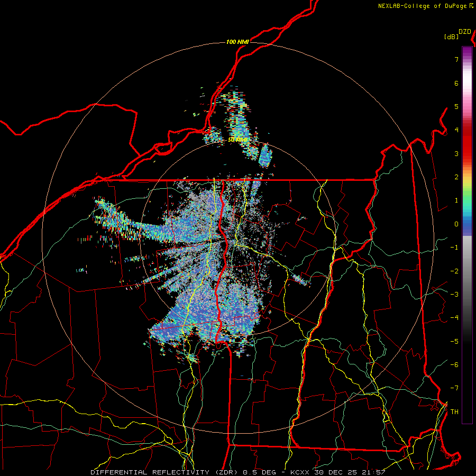Click the -5 dB value on color scale
This screenshot has width=476, height=476.
454,342
